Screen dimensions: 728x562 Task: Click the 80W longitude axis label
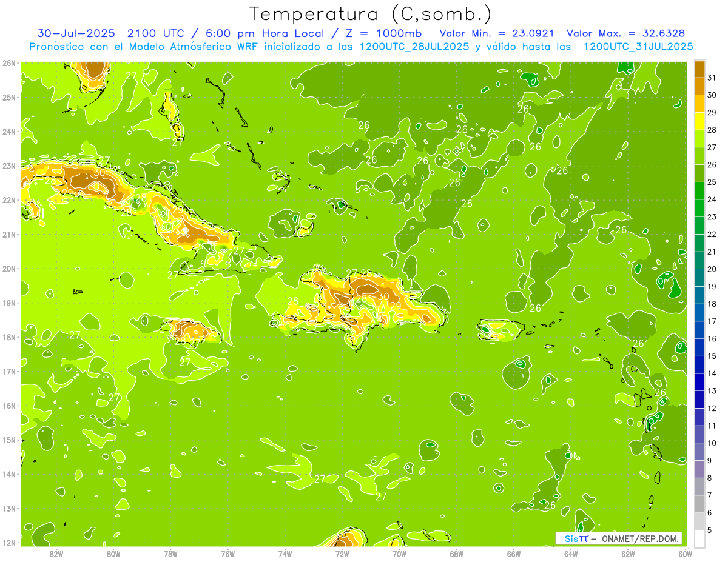(113, 554)
